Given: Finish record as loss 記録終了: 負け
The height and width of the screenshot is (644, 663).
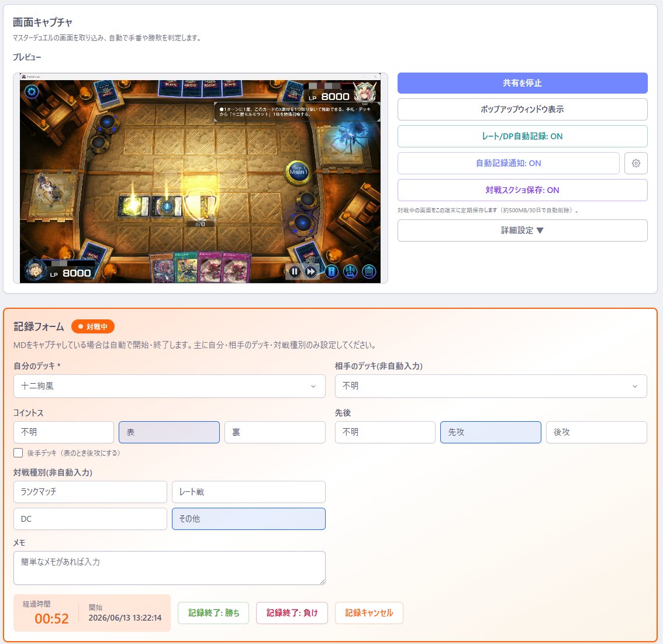Looking at the screenshot, I should [x=292, y=612].
